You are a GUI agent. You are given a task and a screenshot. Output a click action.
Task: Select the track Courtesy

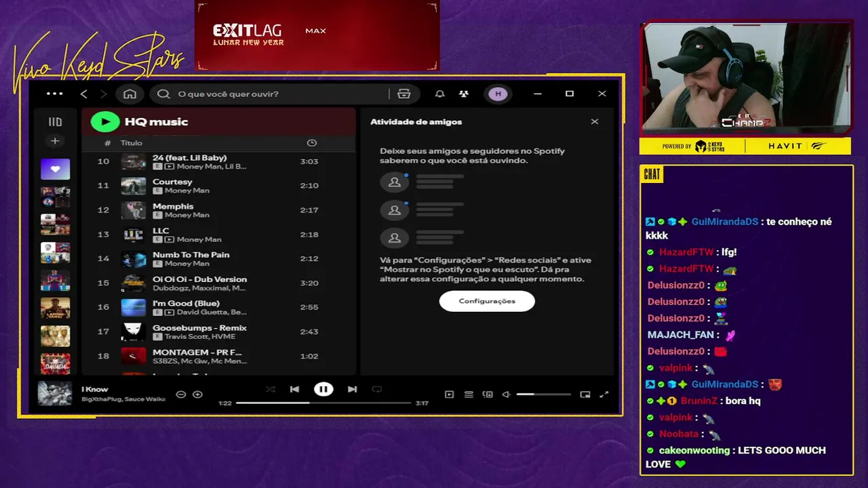point(218,186)
